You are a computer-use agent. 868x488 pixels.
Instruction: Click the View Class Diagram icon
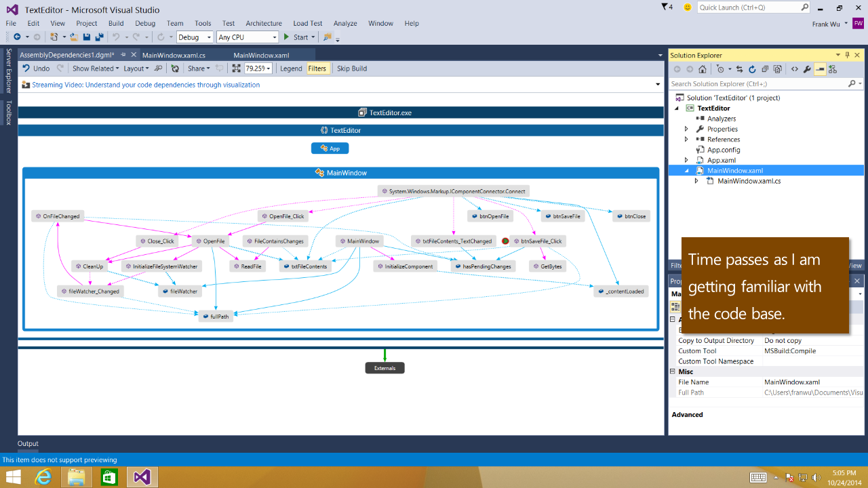(833, 69)
